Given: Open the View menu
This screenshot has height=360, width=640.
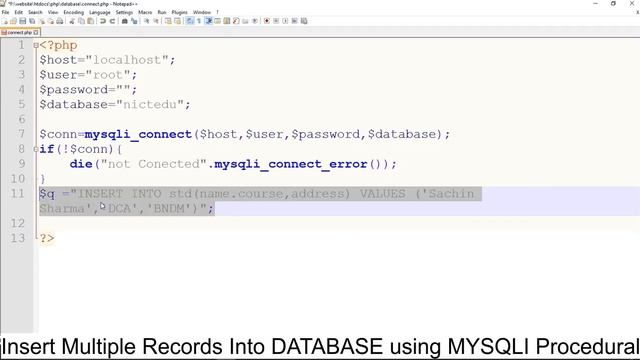Looking at the screenshot, I should pyautogui.click(x=53, y=12).
